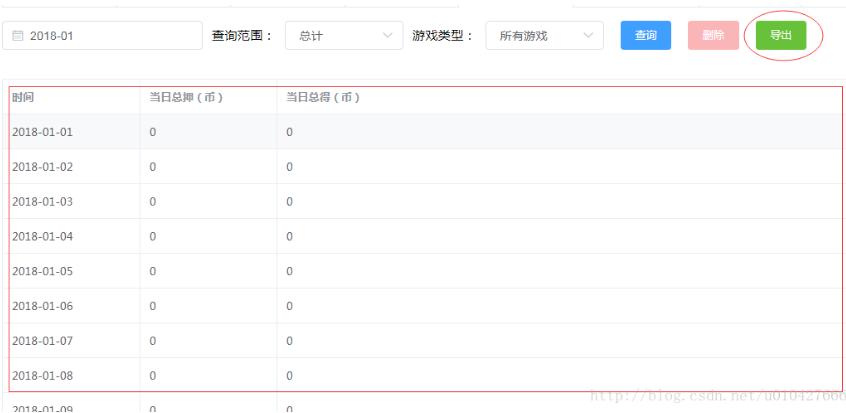Viewport: 846px width, 413px height.
Task: Select the 2018-01-01 table row
Action: (42, 132)
